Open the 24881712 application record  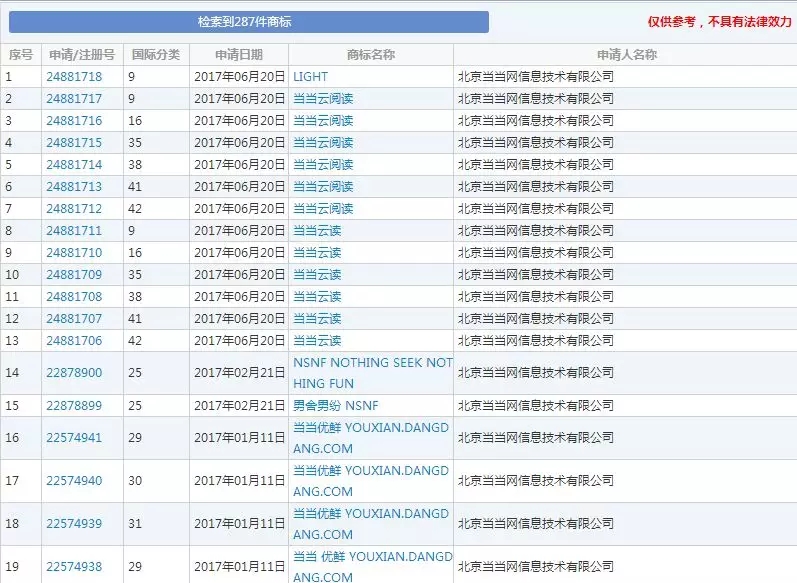coord(74,208)
